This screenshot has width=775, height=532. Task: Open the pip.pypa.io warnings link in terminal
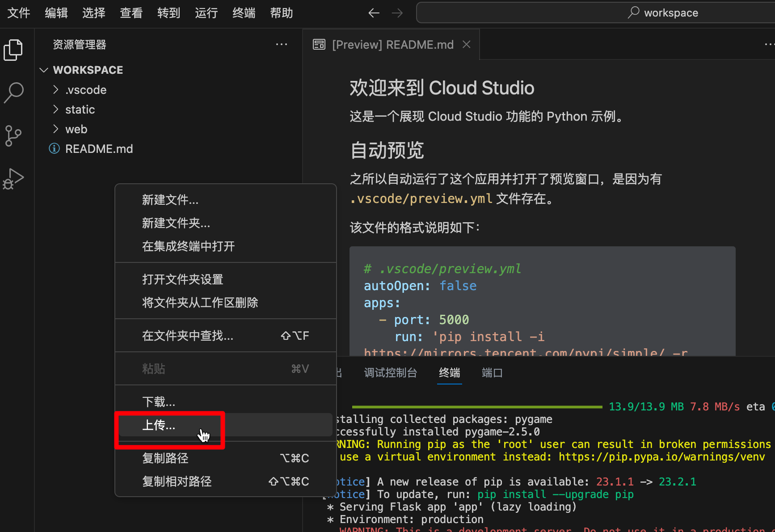coord(662,457)
